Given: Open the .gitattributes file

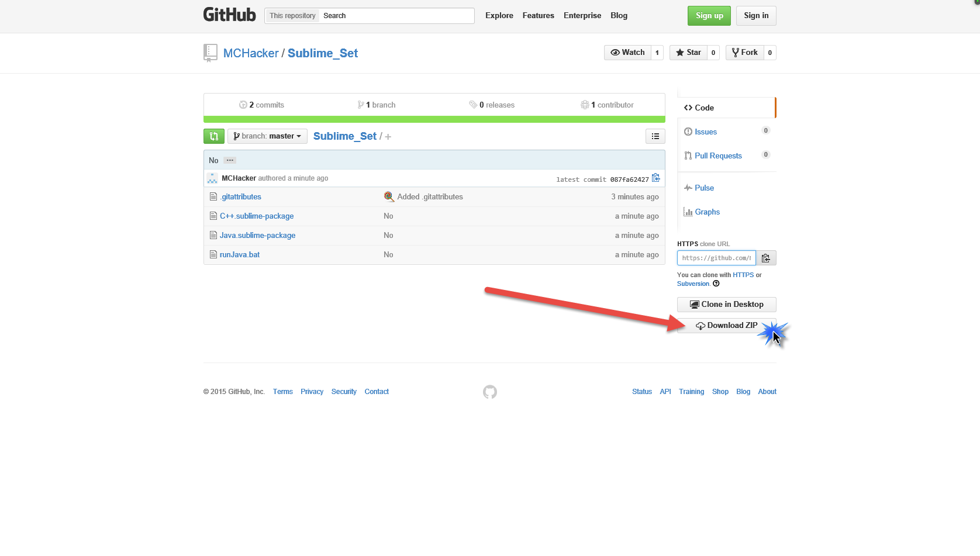Looking at the screenshot, I should coord(240,197).
